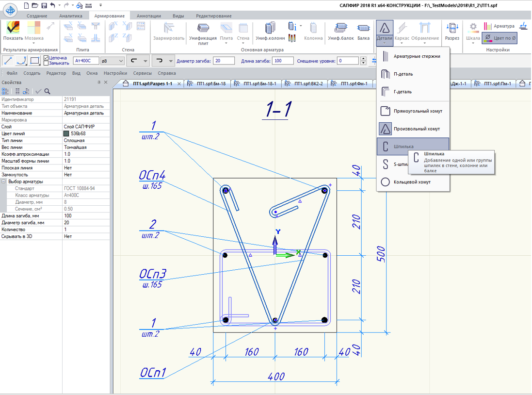Toggle the Цвет по Ø setting
Image resolution: width=532 pixels, height=395 pixels.
[x=500, y=37]
